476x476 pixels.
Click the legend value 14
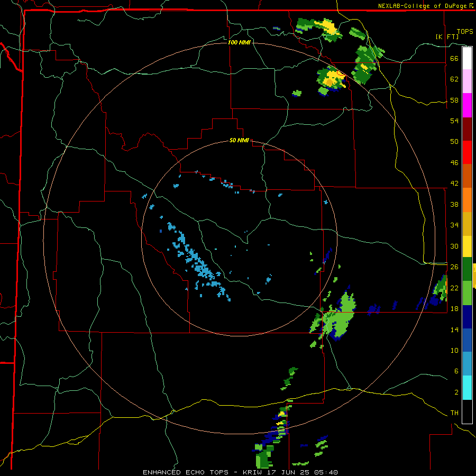[454, 329]
